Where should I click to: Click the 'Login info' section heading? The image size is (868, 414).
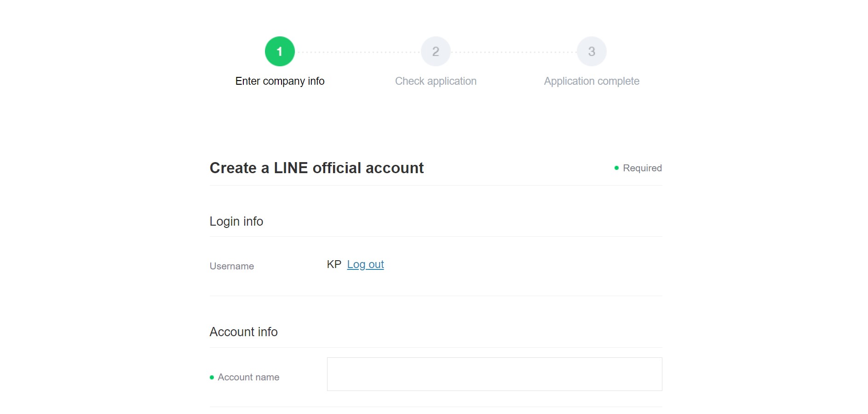[236, 222]
